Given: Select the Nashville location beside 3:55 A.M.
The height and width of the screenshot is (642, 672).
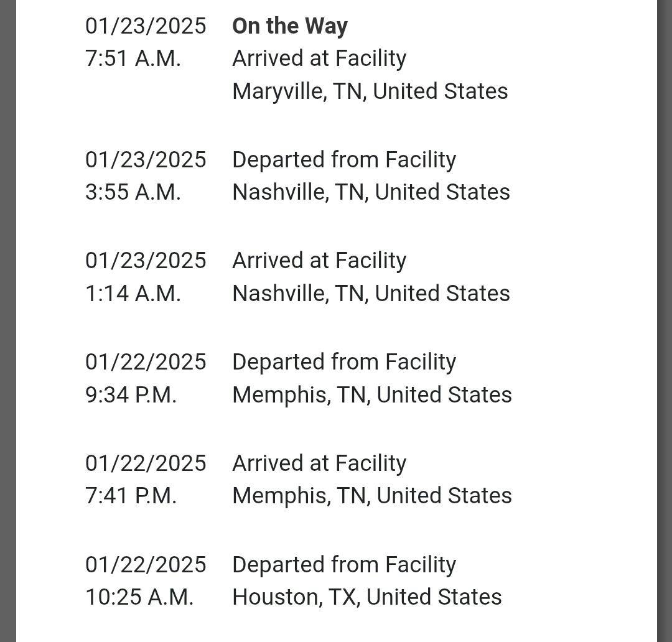Looking at the screenshot, I should 371,192.
